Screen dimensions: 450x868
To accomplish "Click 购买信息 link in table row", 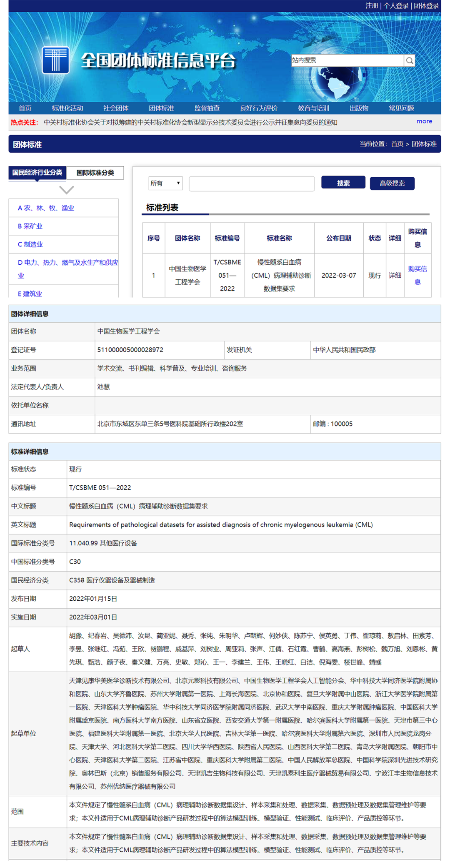I will (417, 275).
